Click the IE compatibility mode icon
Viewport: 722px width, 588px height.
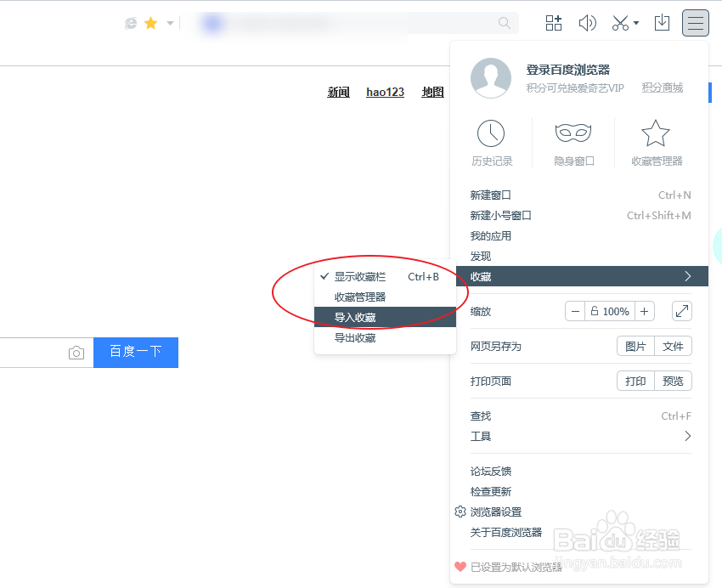click(131, 23)
